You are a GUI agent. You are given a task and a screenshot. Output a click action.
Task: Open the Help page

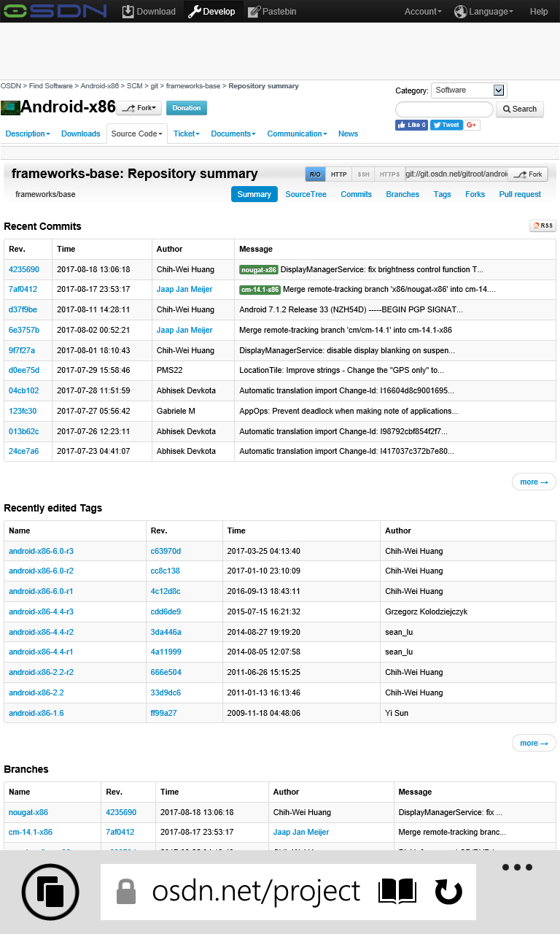pos(539,11)
